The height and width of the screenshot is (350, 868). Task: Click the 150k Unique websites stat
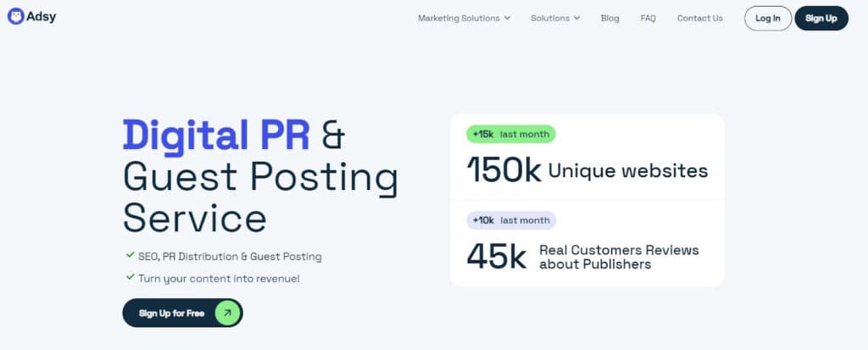point(587,170)
